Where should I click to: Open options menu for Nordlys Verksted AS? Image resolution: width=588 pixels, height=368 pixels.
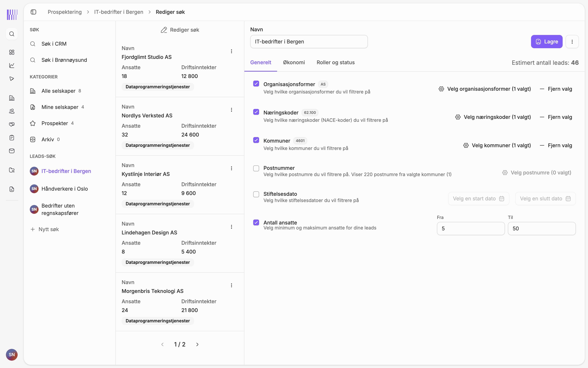231,110
